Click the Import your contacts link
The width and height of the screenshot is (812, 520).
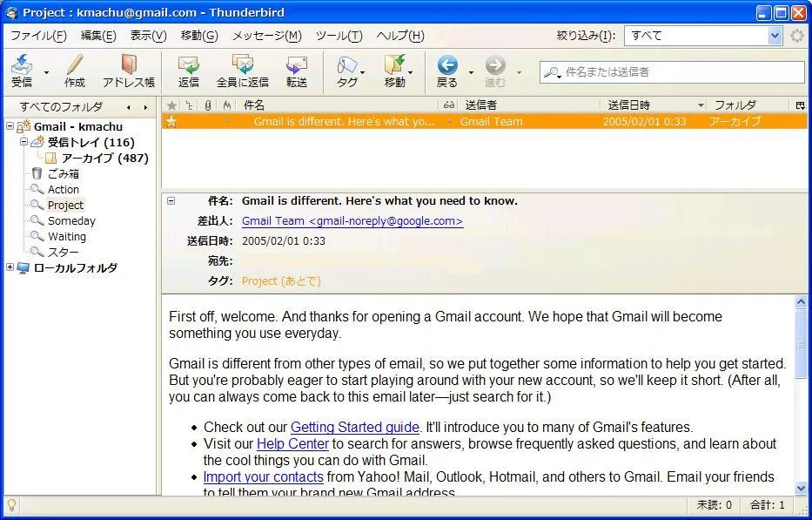pyautogui.click(x=263, y=476)
